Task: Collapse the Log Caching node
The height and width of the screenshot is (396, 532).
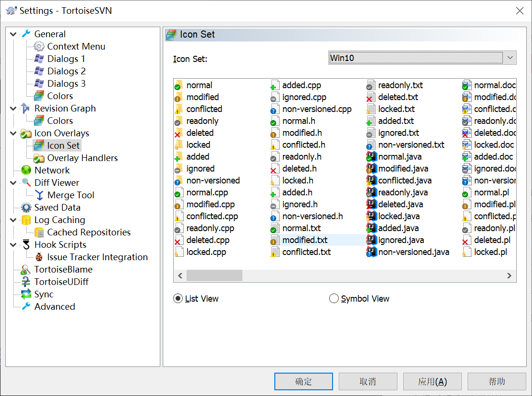Action: click(13, 220)
